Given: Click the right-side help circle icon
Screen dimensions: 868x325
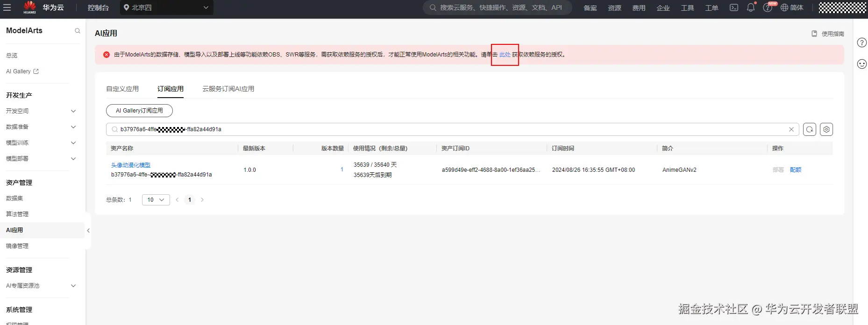Looking at the screenshot, I should coord(862,42).
